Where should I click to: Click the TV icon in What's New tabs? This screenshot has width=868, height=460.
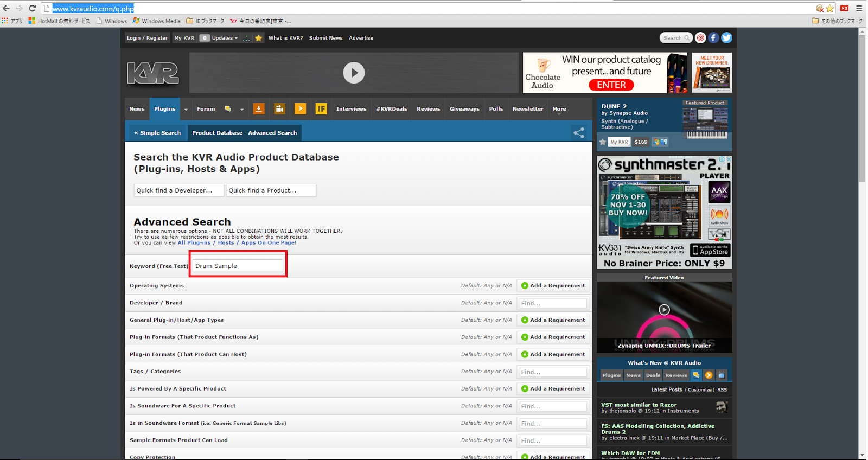722,375
